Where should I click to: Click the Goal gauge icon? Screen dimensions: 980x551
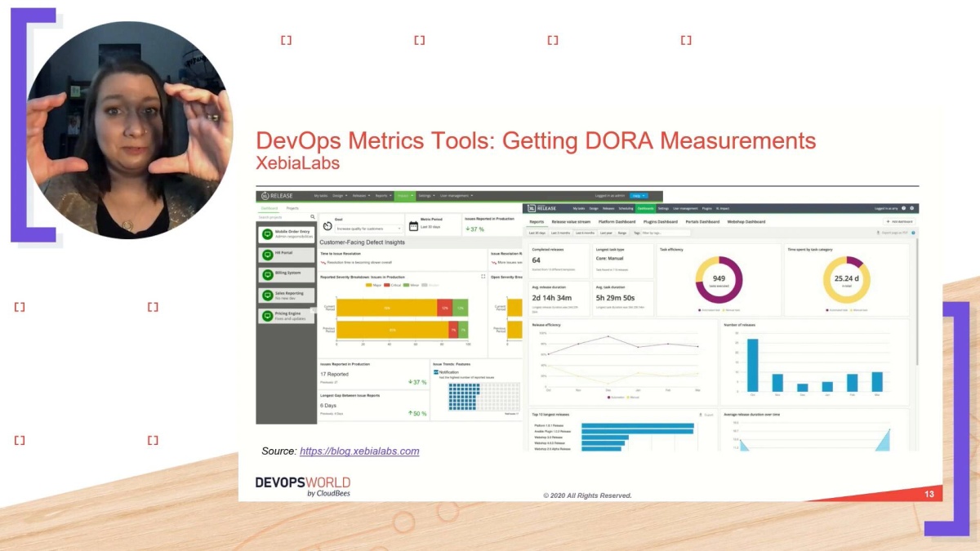pyautogui.click(x=327, y=226)
